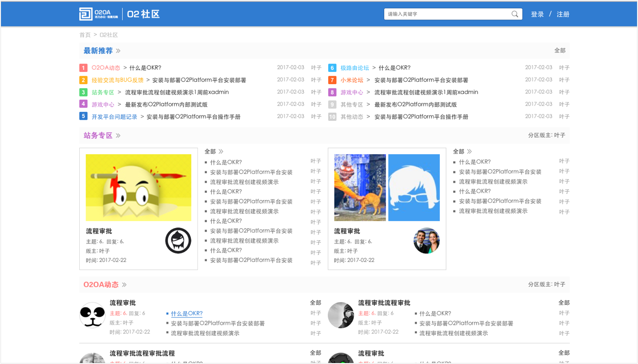This screenshot has height=364, width=638.
Task: Click the 登录 login link
Action: 537,14
